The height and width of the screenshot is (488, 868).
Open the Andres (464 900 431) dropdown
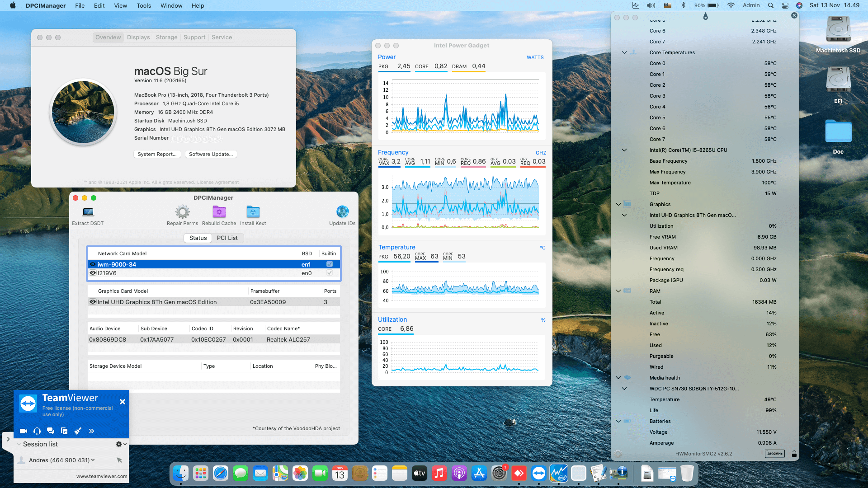pos(93,460)
